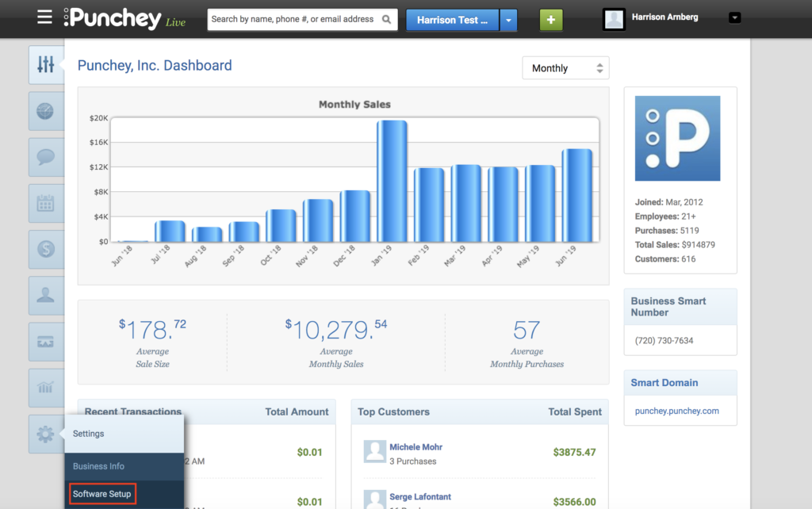
Task: Click the Joined: Mar, 2012 line
Action: pyautogui.click(x=669, y=202)
